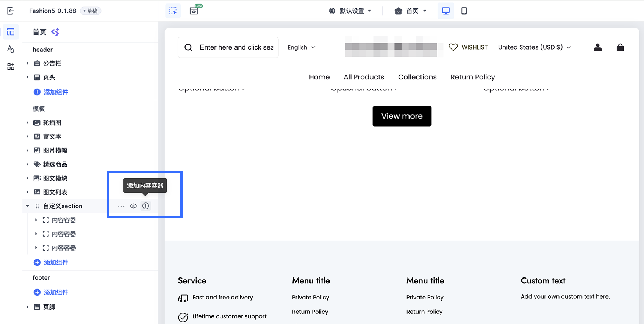Open the Collections menu item

click(x=417, y=77)
